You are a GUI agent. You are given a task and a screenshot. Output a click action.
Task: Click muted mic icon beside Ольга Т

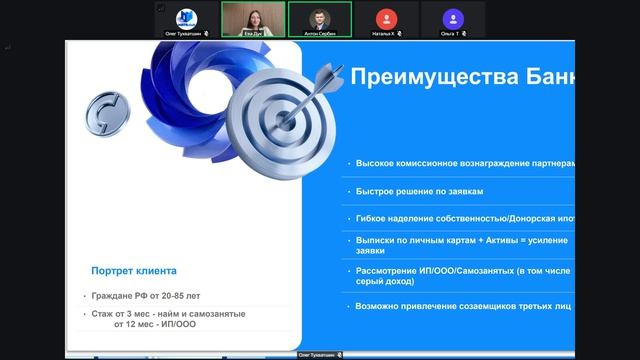[x=464, y=34]
